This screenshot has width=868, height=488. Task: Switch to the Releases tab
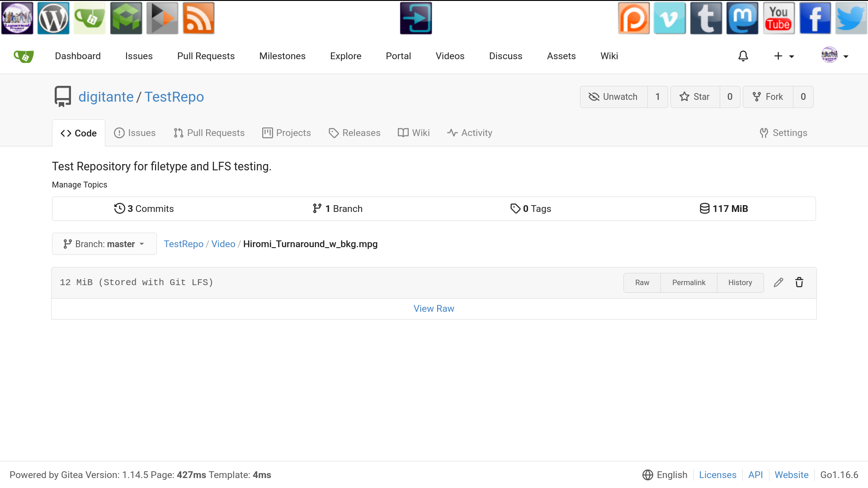click(354, 133)
